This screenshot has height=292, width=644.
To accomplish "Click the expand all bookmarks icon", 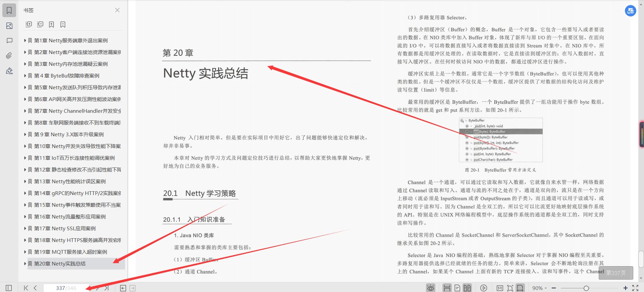I will point(29,24).
